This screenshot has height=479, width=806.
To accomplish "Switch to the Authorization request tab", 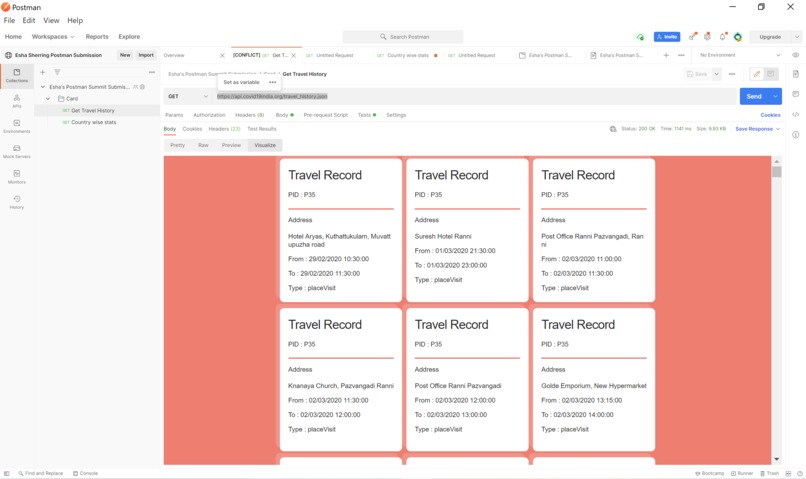I will (209, 115).
